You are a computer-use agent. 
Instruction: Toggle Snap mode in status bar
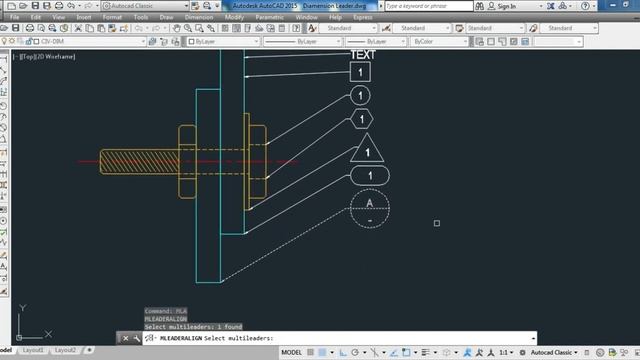pyautogui.click(x=322, y=352)
